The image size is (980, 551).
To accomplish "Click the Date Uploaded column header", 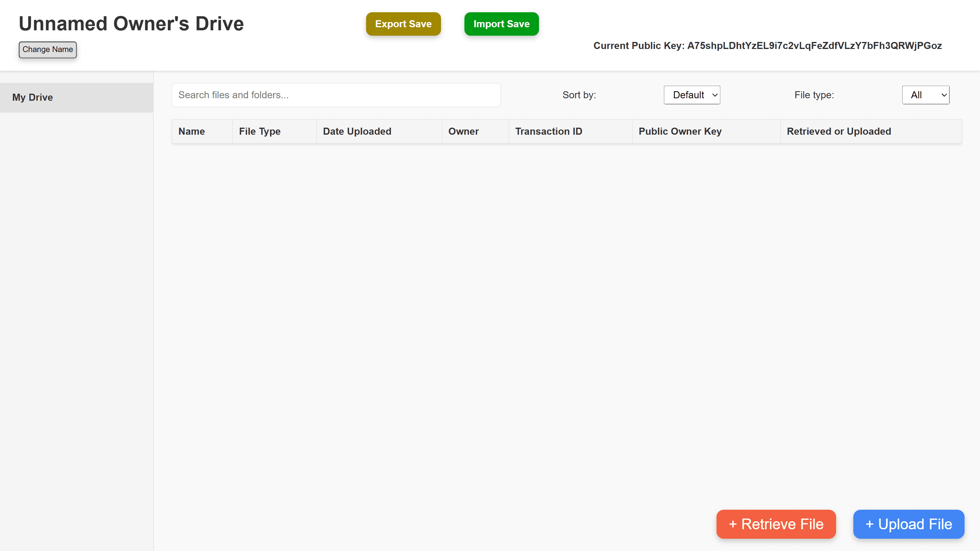I will click(356, 131).
